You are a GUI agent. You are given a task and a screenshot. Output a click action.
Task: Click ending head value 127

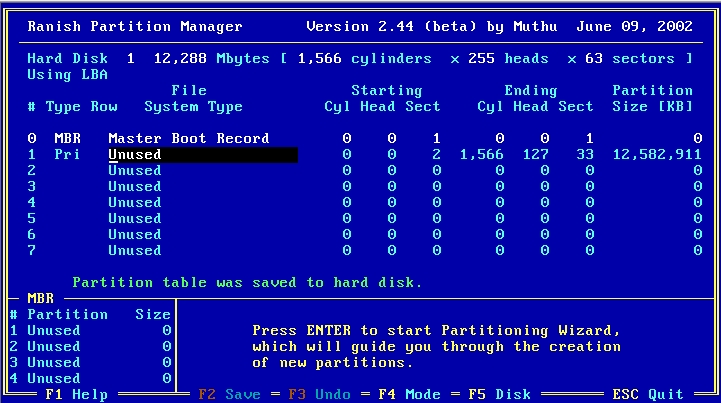pos(536,155)
